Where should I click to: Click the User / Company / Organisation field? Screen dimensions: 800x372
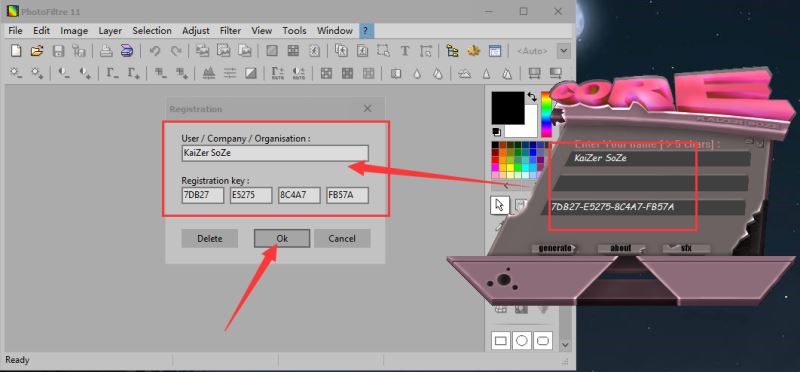point(275,153)
